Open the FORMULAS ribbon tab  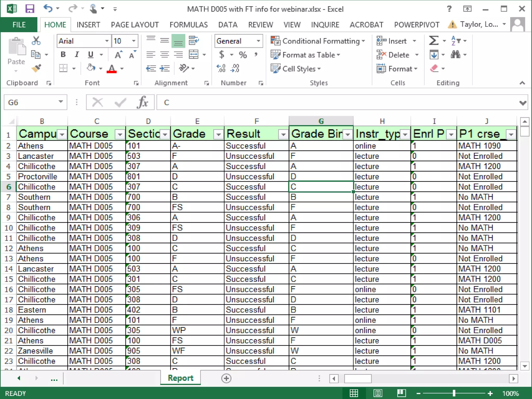(x=188, y=25)
